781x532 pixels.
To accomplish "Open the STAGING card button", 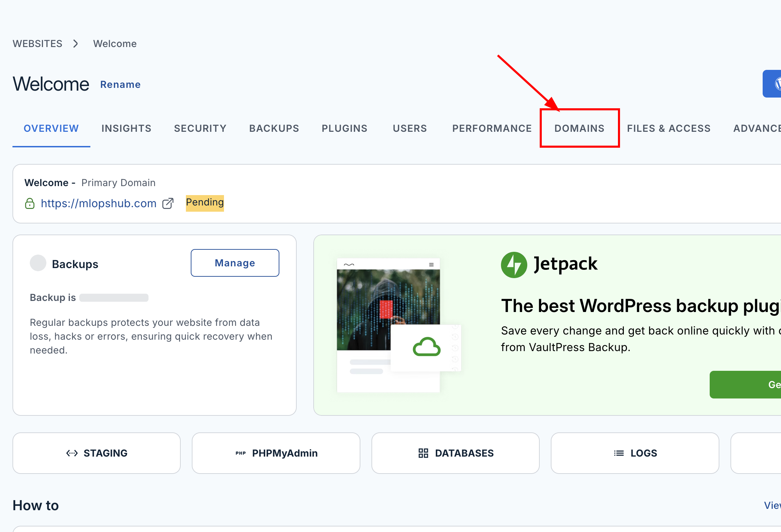I will pos(97,453).
